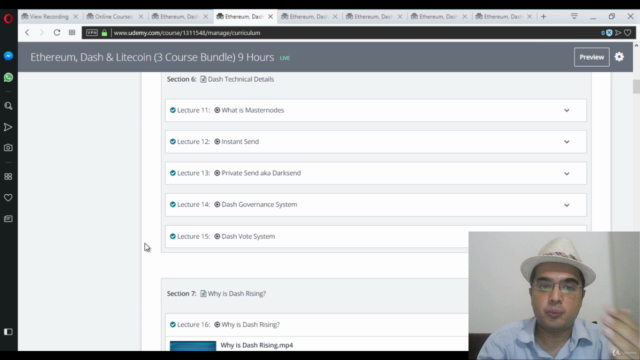Expand Lecture 14 Dash Governance System

pos(567,205)
